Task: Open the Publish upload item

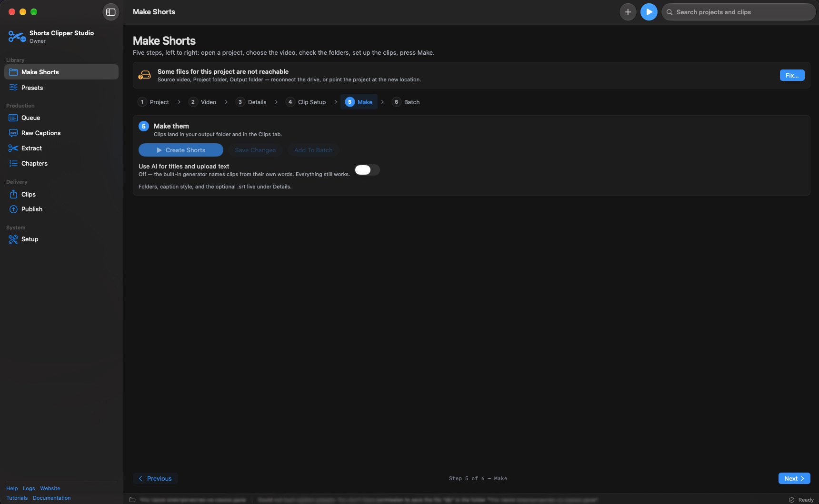Action: point(61,209)
